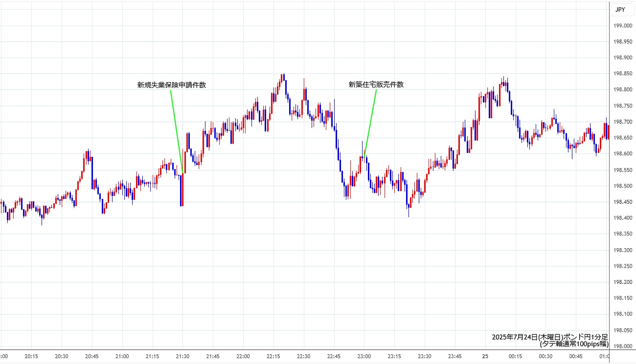The image size is (636, 364).
Task: Click the 25 date change axis label
Action: pos(485,357)
